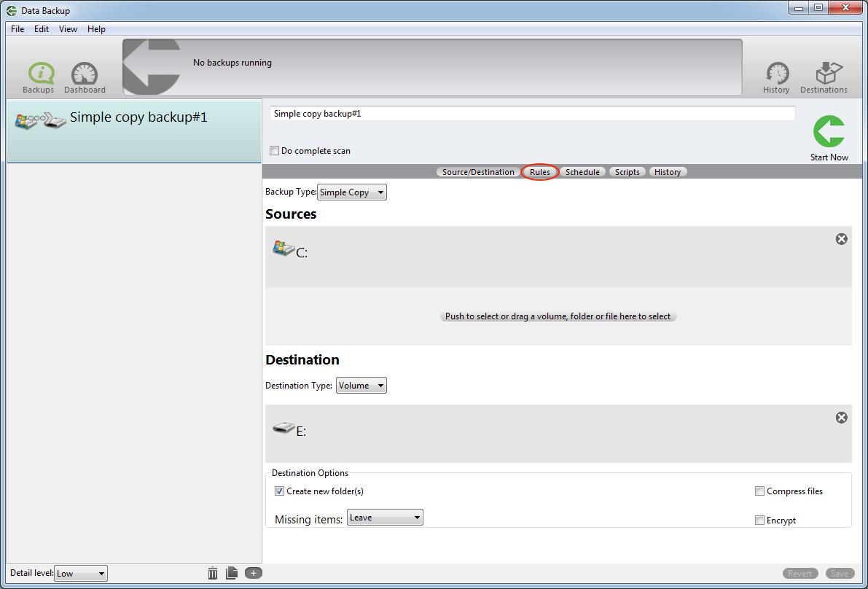The height and width of the screenshot is (589, 868).
Task: Open the Detail level selector
Action: point(80,573)
